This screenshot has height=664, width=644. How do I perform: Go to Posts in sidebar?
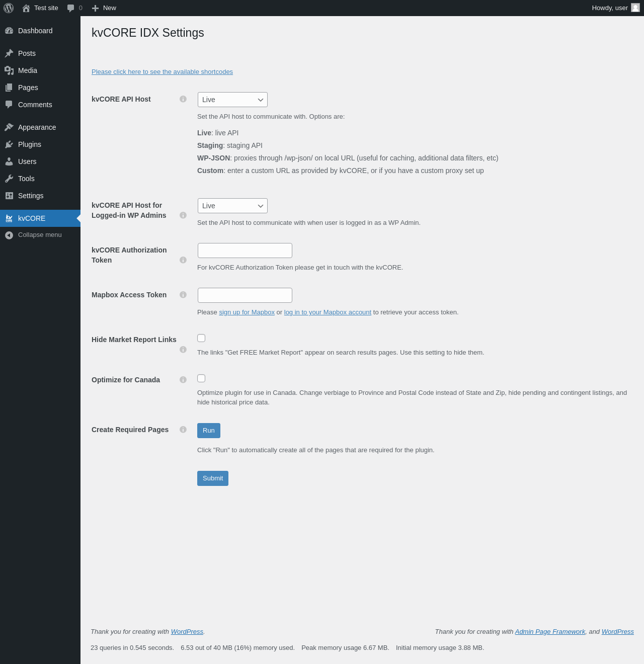(40, 53)
